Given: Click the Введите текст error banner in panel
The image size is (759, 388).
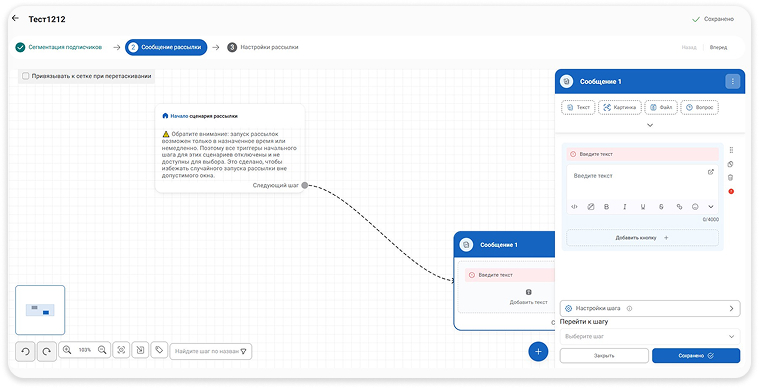Looking at the screenshot, I should coord(642,154).
